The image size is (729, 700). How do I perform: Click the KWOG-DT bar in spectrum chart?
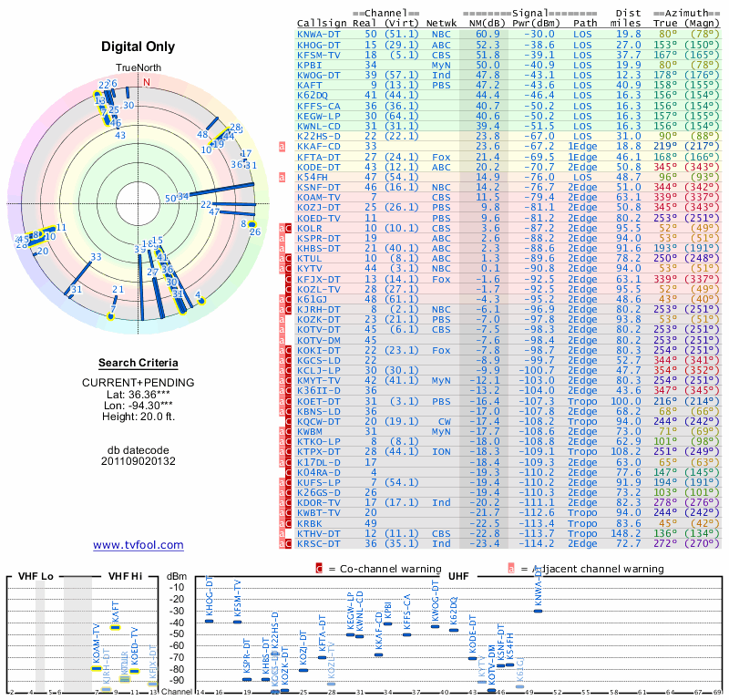(436, 626)
